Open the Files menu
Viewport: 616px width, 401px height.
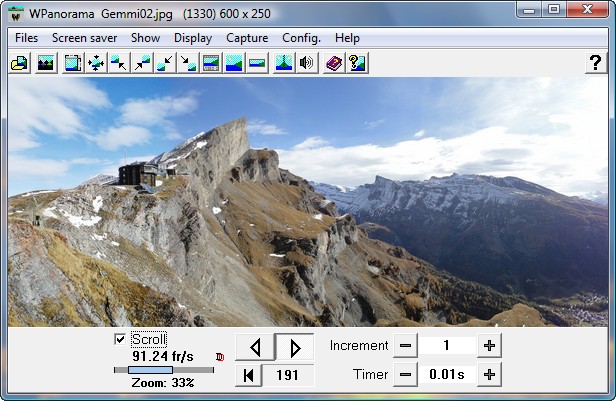click(x=26, y=38)
